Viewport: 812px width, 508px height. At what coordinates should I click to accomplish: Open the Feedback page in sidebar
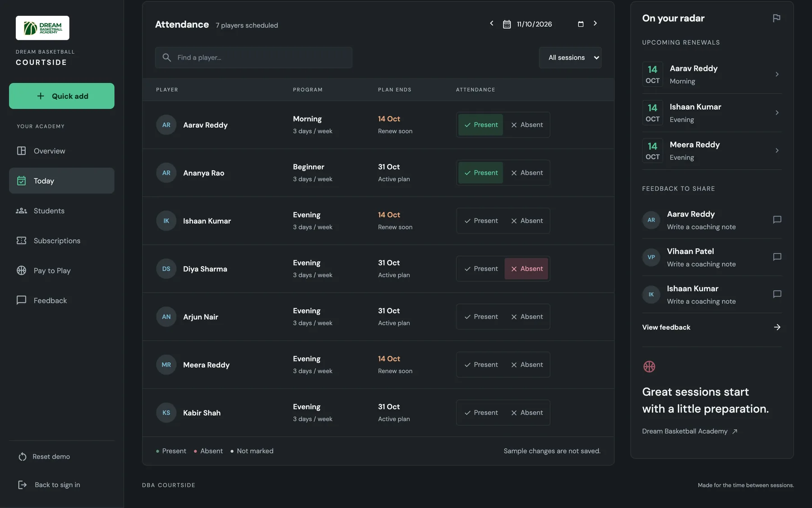tap(61, 301)
